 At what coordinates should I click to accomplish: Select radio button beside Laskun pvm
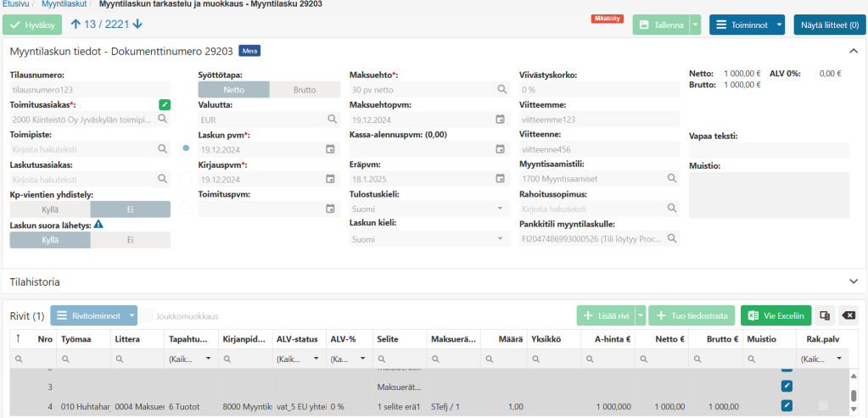coord(186,148)
